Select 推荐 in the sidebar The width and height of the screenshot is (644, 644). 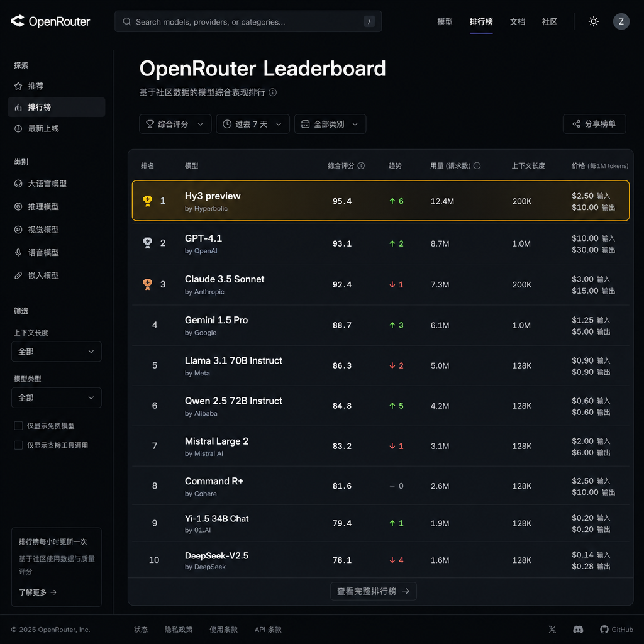pos(56,86)
